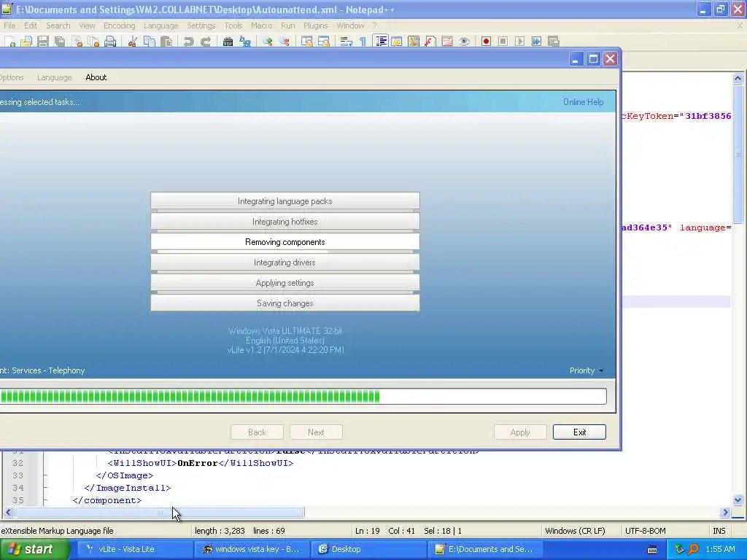Click the Zoom In icon
This screenshot has width=747, height=560.
(x=267, y=42)
